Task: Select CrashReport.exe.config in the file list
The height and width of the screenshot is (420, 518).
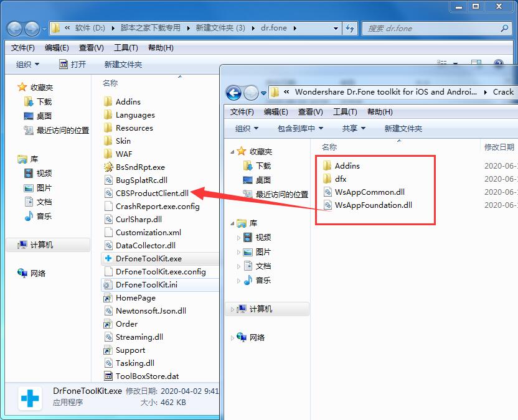Action: (x=158, y=207)
